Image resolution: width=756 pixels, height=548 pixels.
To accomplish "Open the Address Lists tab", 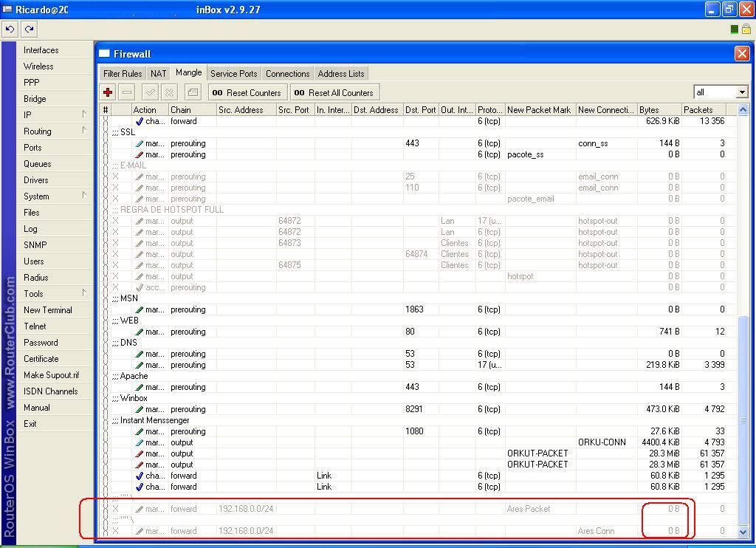I will [340, 74].
